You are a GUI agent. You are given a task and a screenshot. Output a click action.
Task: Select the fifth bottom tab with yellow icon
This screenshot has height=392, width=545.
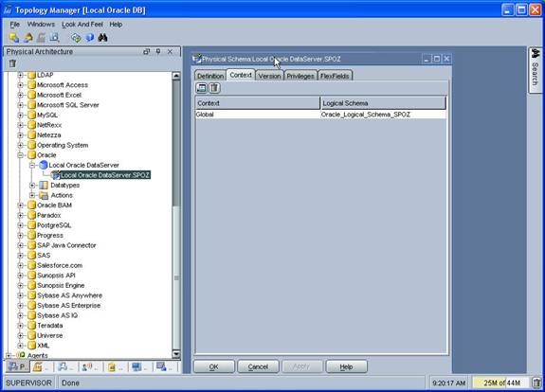click(115, 366)
